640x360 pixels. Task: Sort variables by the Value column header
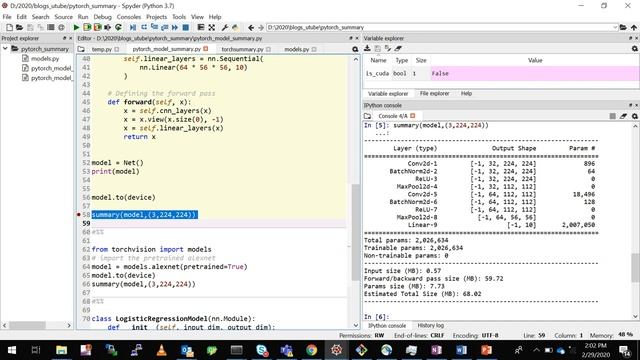[x=535, y=60]
